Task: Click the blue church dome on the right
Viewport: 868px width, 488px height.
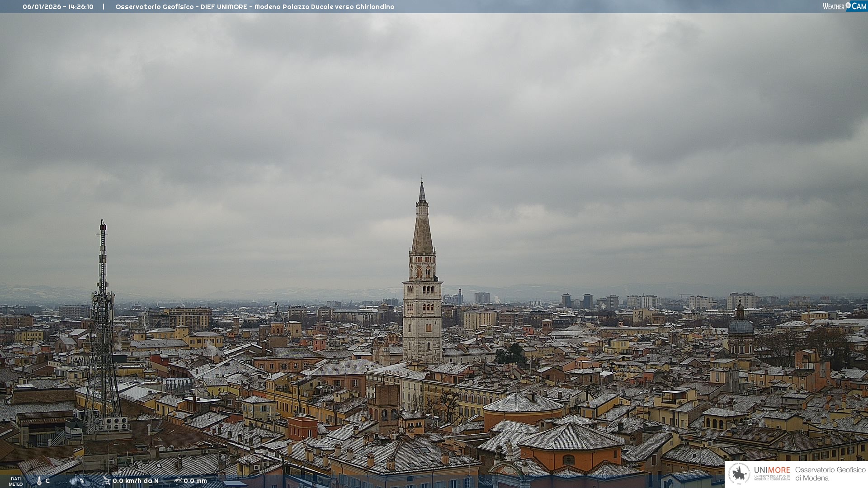Action: click(x=741, y=326)
